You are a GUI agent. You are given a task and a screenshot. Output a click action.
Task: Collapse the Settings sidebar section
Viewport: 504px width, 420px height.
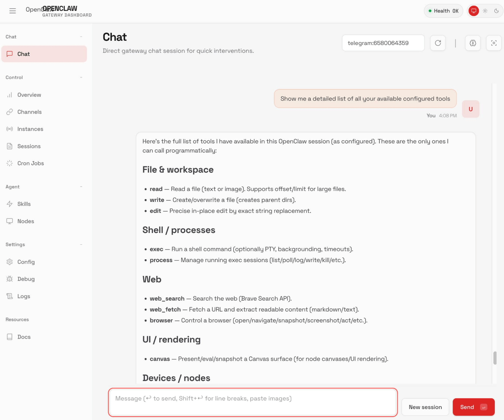click(81, 244)
